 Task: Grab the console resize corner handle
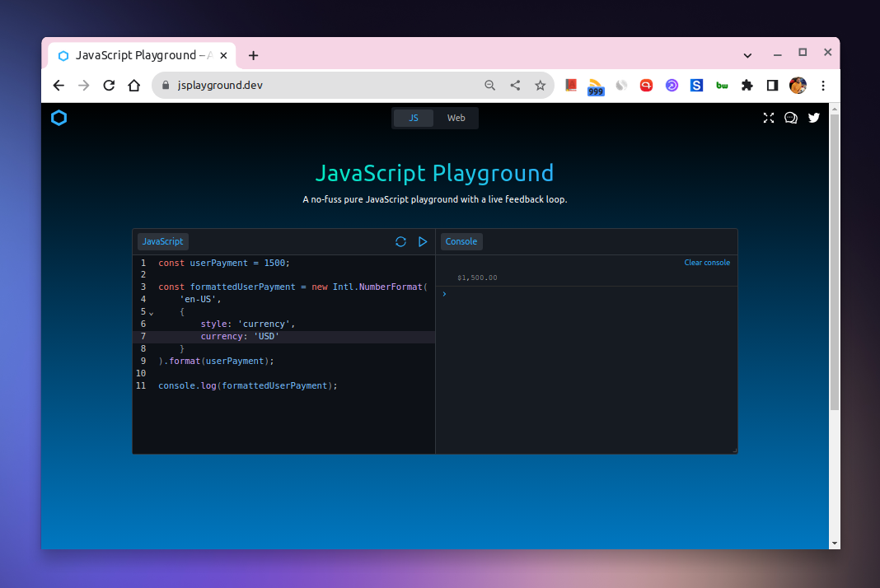pos(735,450)
